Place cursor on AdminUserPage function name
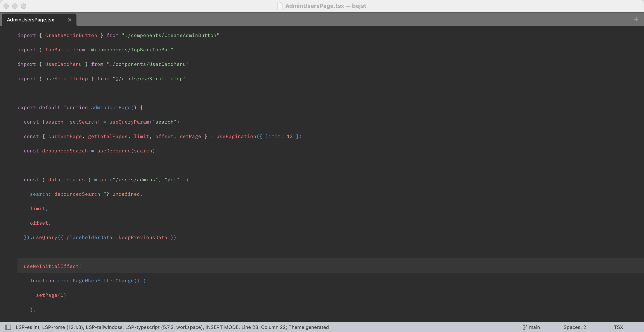The width and height of the screenshot is (644, 332). [111, 107]
